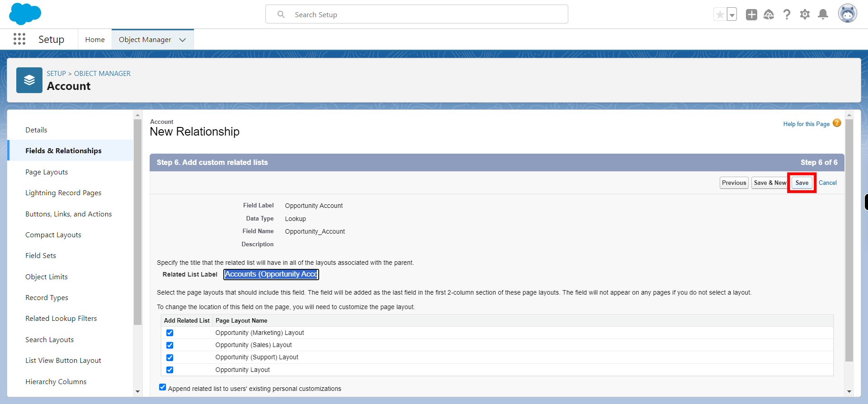Click the Save button
Screen dimensions: 868x404
[802, 183]
